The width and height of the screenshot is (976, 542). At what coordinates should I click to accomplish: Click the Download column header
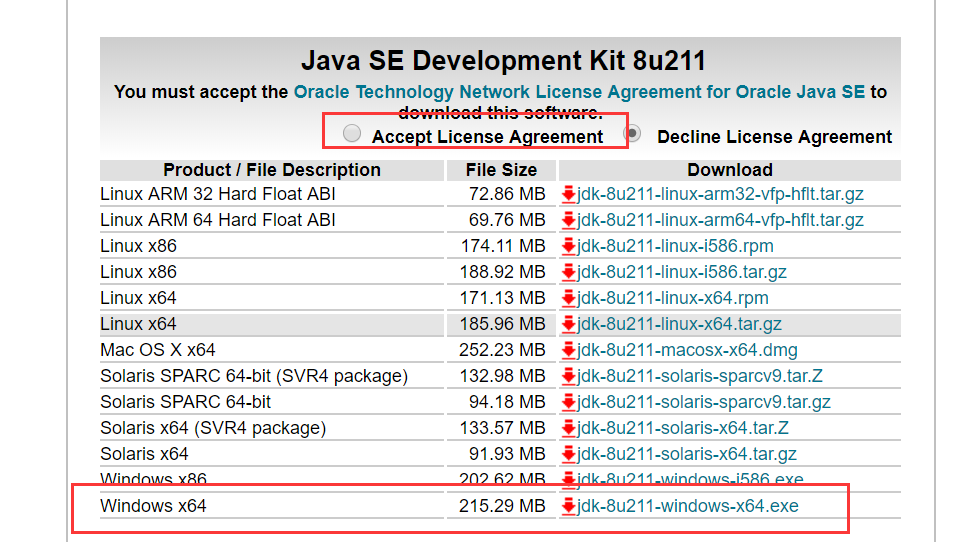[x=730, y=170]
